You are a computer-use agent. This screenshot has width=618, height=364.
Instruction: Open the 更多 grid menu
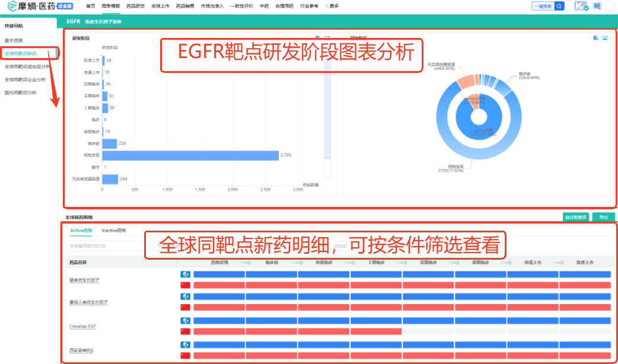(332, 6)
